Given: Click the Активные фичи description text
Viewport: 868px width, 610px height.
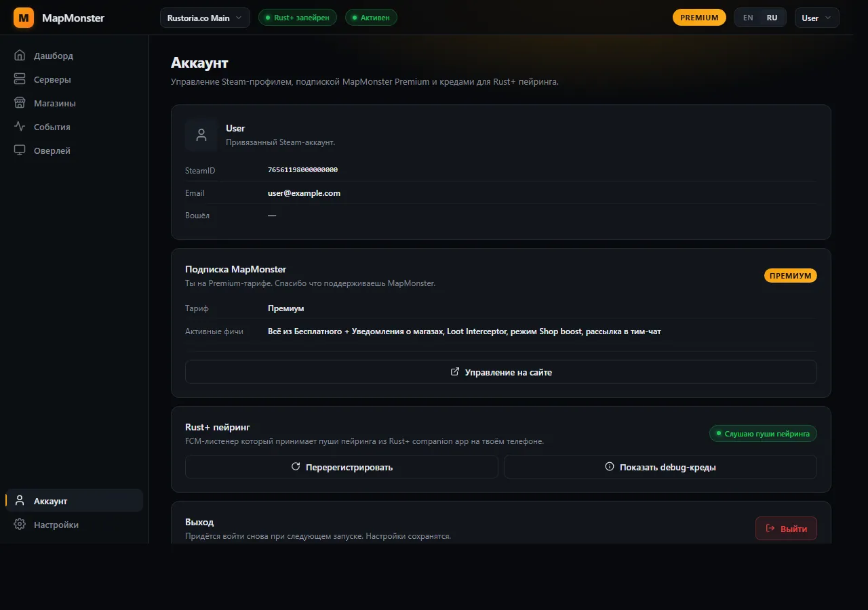Looking at the screenshot, I should (x=464, y=331).
